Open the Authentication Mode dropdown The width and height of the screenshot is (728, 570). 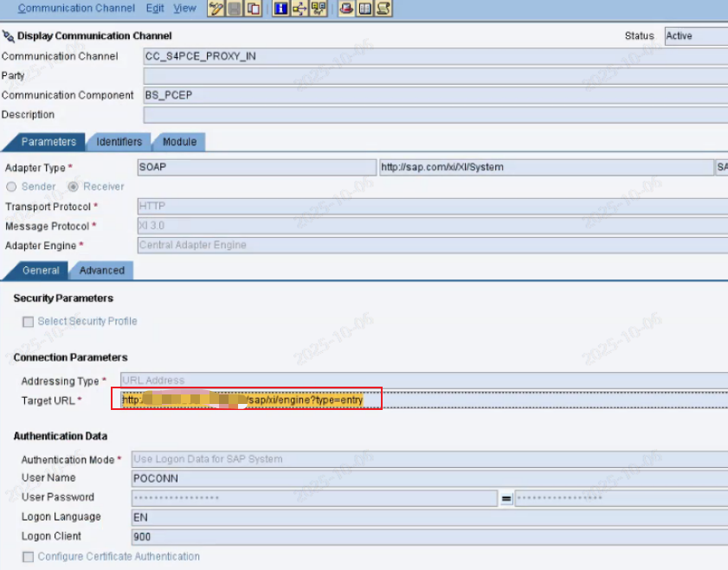click(x=430, y=459)
